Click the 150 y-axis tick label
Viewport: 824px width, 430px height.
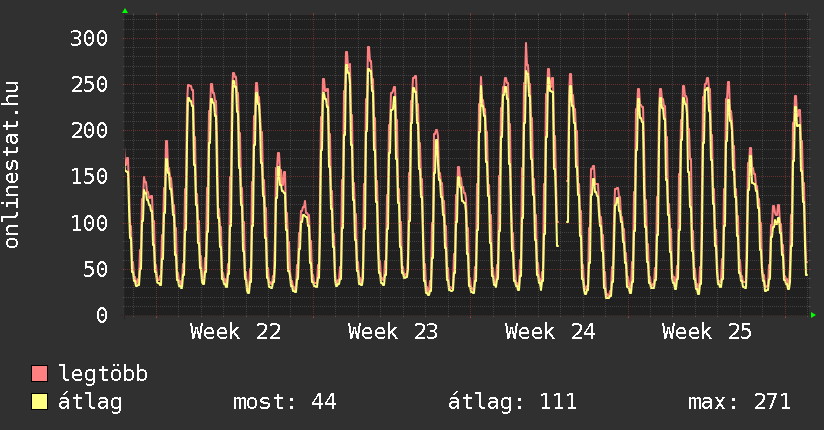[x=89, y=177]
